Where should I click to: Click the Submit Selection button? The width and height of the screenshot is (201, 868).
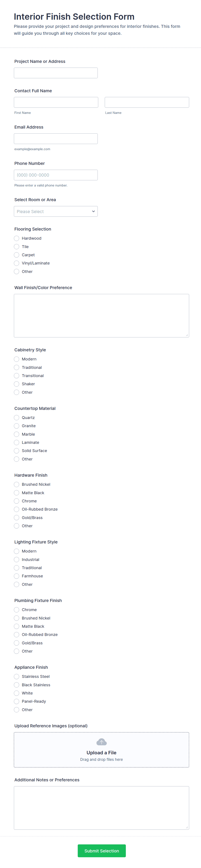102,850
